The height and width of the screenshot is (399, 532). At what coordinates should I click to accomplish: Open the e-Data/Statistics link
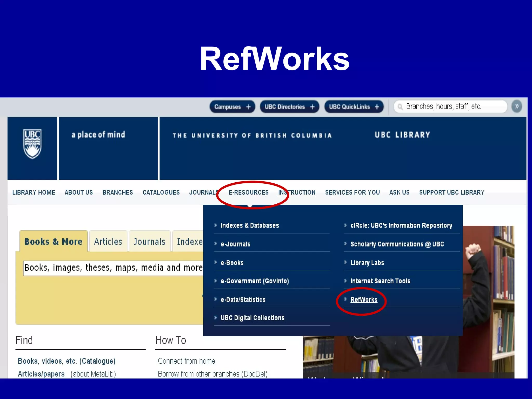(x=243, y=300)
